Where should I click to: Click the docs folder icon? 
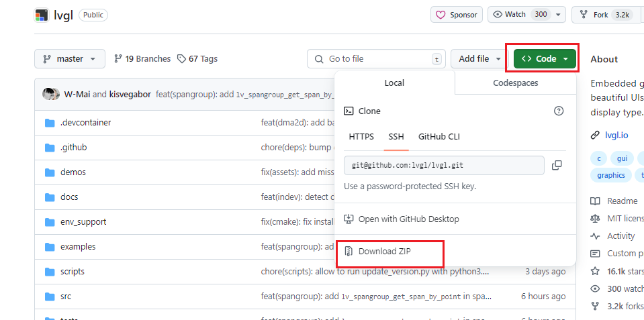(x=50, y=197)
